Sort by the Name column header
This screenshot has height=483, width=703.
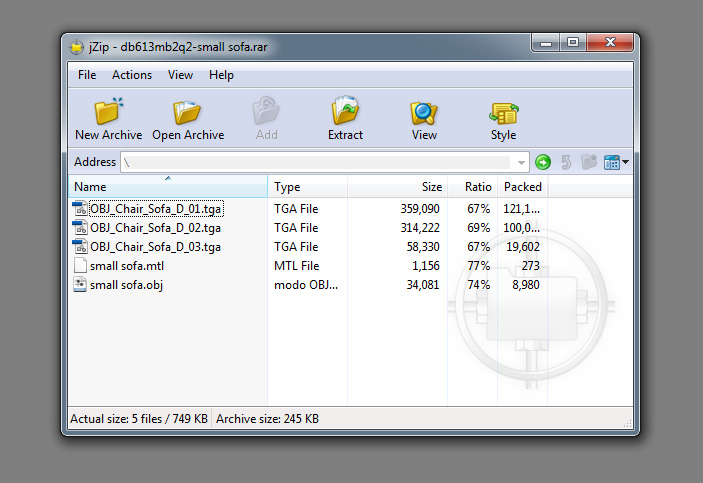168,187
